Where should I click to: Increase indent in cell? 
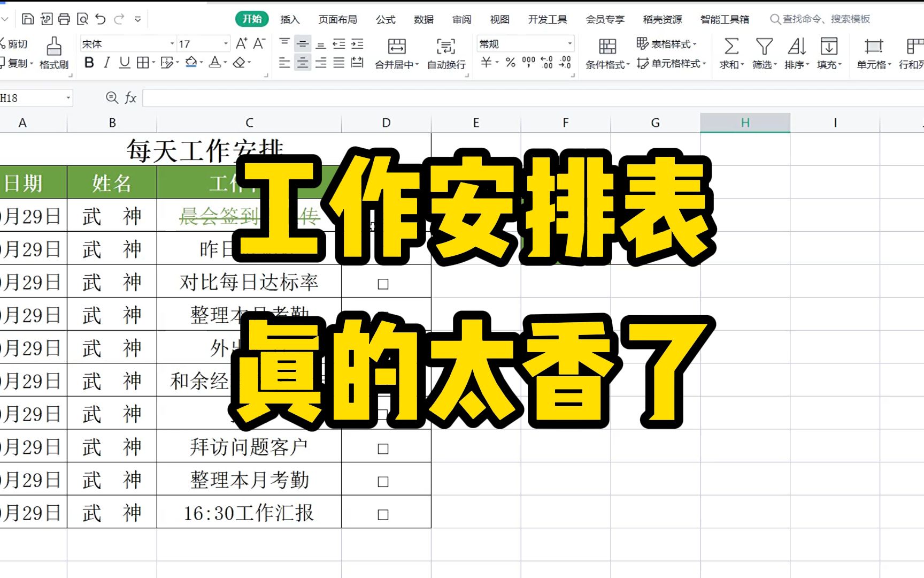(x=357, y=43)
